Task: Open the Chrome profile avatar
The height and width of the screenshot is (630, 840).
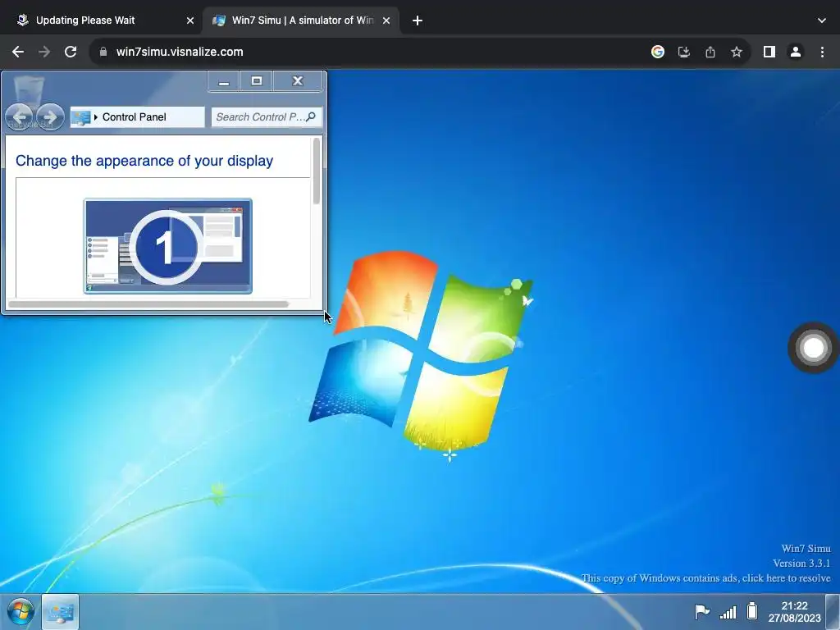Action: [796, 52]
